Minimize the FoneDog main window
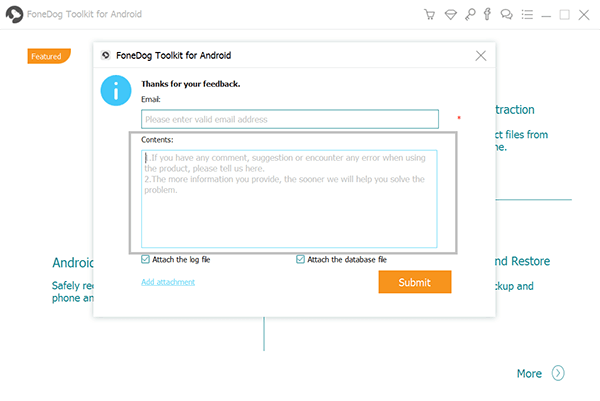 546,15
